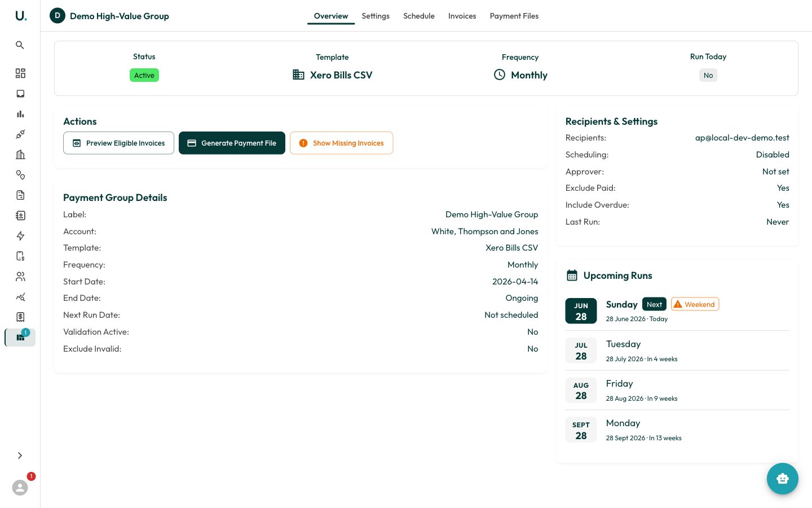
Task: Click the Scheduling value Disabled
Action: (x=773, y=155)
